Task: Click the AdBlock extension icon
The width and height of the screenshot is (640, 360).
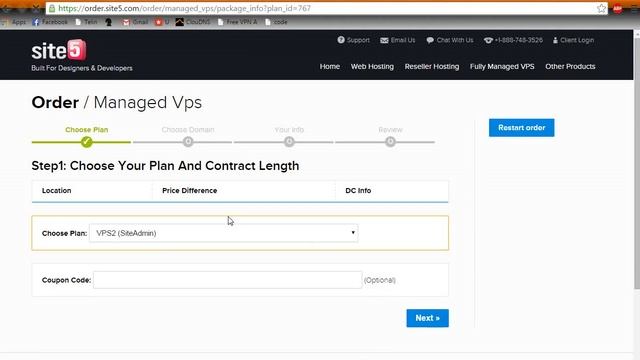Action: pos(618,8)
